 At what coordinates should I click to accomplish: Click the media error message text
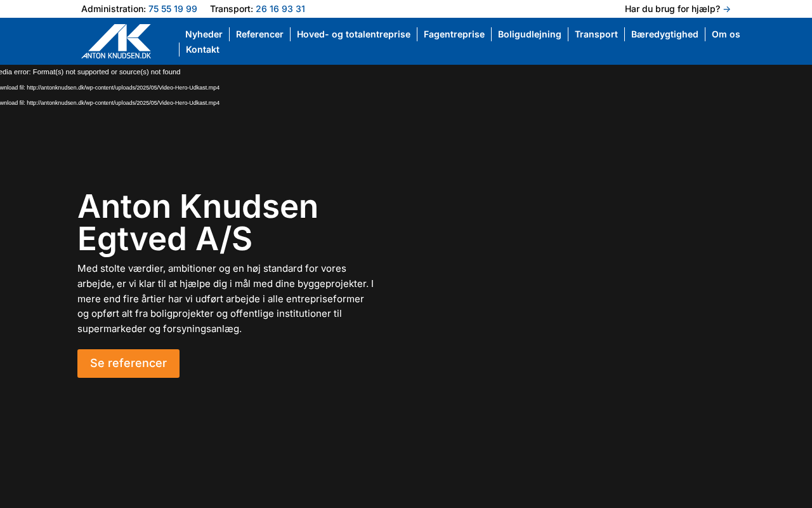(x=90, y=72)
